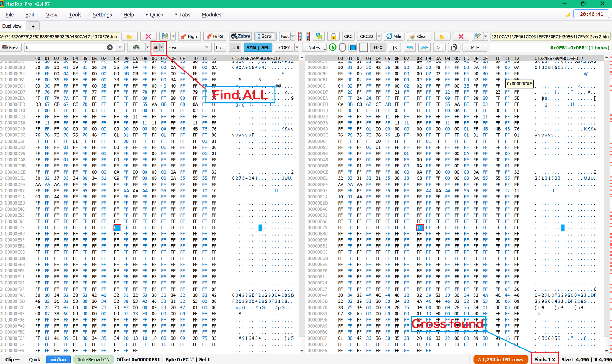Toggle Zebra row striping

pos(241,36)
